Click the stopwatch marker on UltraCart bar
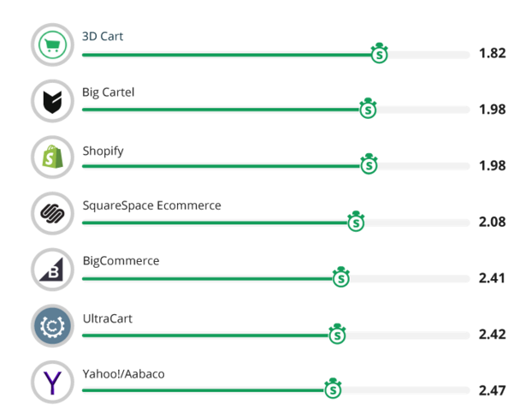 click(x=337, y=334)
